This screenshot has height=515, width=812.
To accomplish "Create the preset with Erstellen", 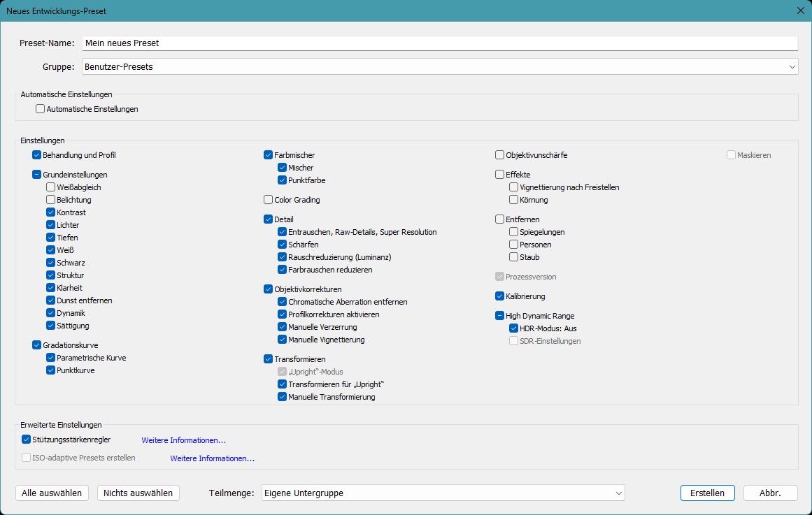I will pyautogui.click(x=707, y=493).
